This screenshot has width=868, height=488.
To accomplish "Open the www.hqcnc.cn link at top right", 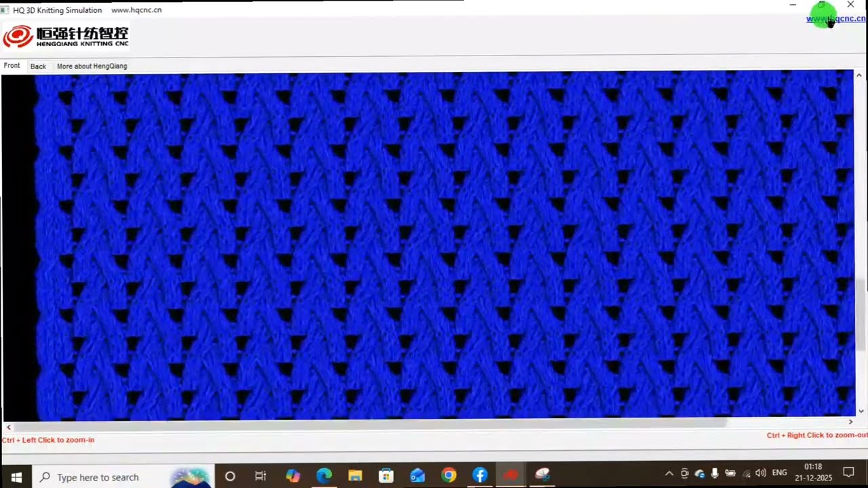I will point(836,19).
